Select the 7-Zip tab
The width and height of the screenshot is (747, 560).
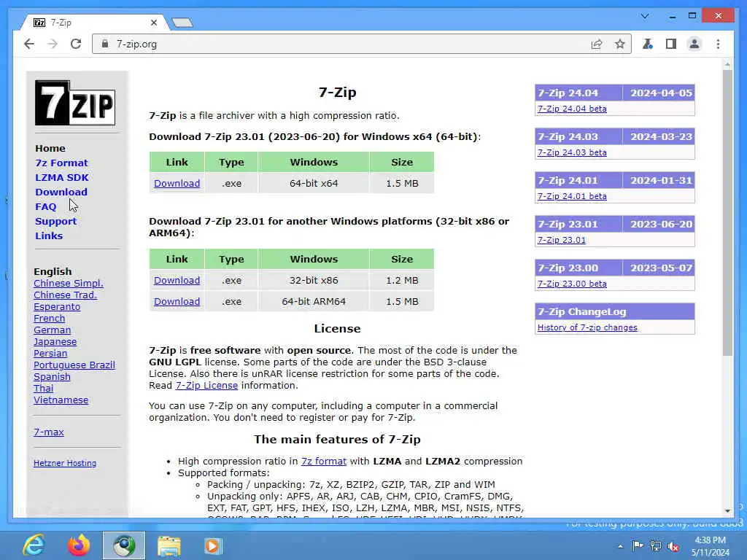pyautogui.click(x=94, y=23)
